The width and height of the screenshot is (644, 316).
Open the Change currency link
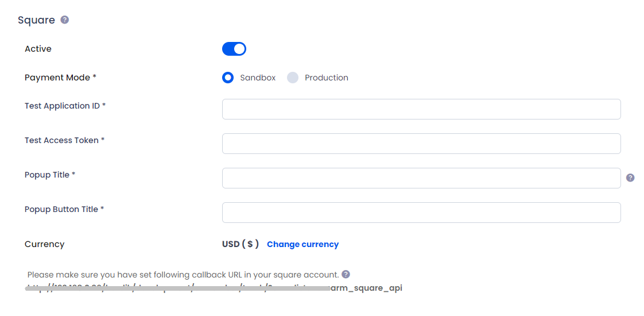pyautogui.click(x=302, y=244)
